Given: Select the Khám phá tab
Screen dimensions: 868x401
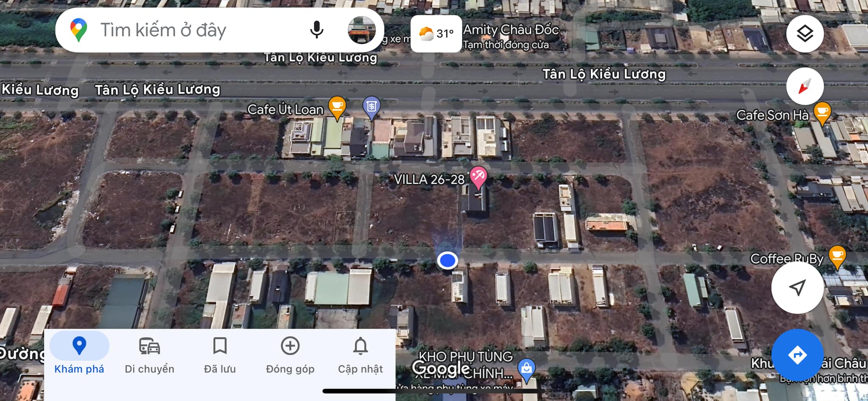Looking at the screenshot, I should tap(79, 356).
